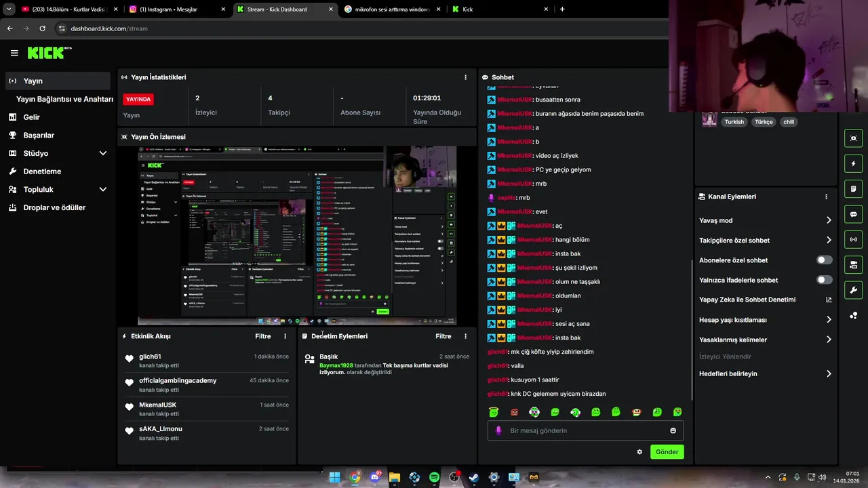Open Yasaklanmış kelimeler chevron
868x488 pixels.
(x=829, y=340)
